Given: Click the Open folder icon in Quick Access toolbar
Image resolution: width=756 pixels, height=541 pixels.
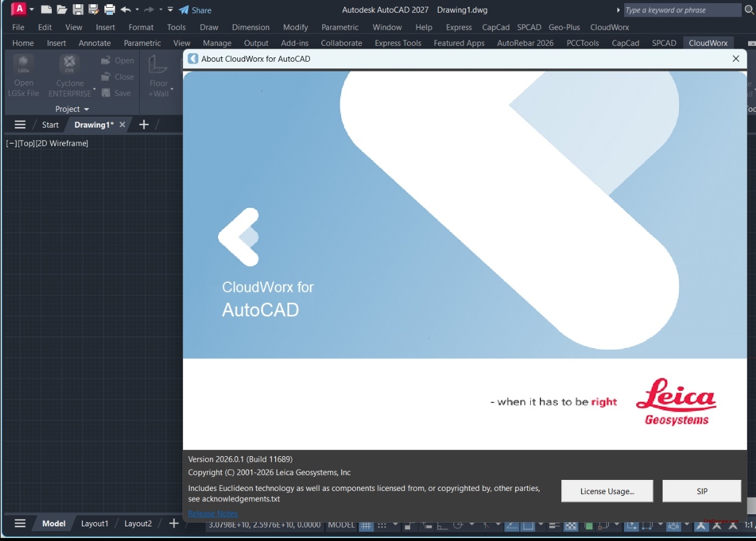Looking at the screenshot, I should click(x=62, y=10).
